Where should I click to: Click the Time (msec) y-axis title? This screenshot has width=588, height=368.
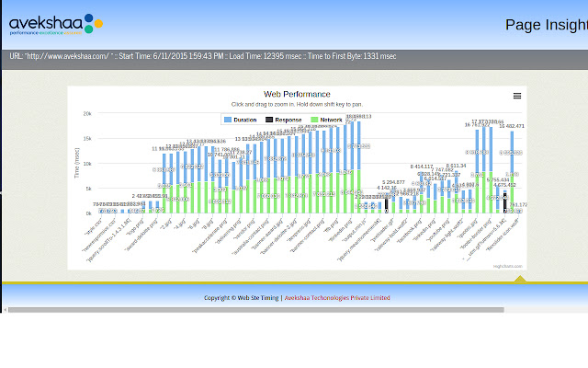click(77, 164)
